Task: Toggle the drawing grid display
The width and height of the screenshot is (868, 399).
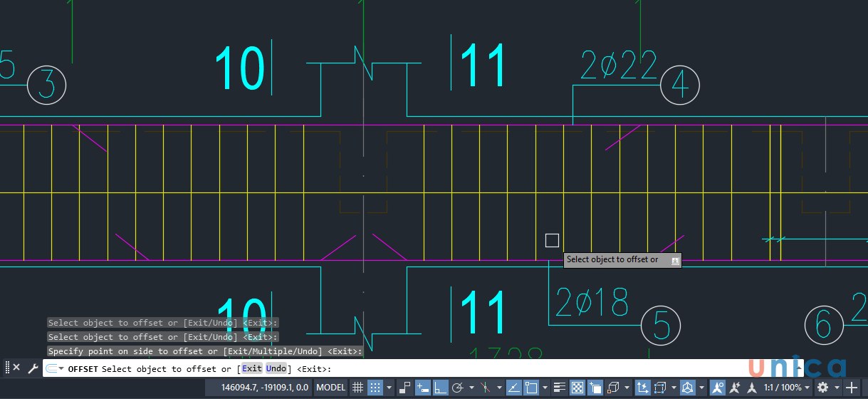Action: (357, 388)
